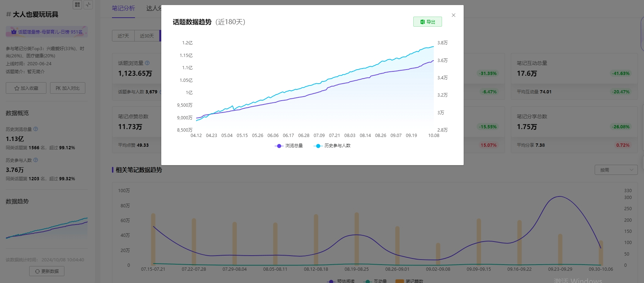Click the 1,123.65万 topic views value
The height and width of the screenshot is (283, 644).
pos(135,74)
